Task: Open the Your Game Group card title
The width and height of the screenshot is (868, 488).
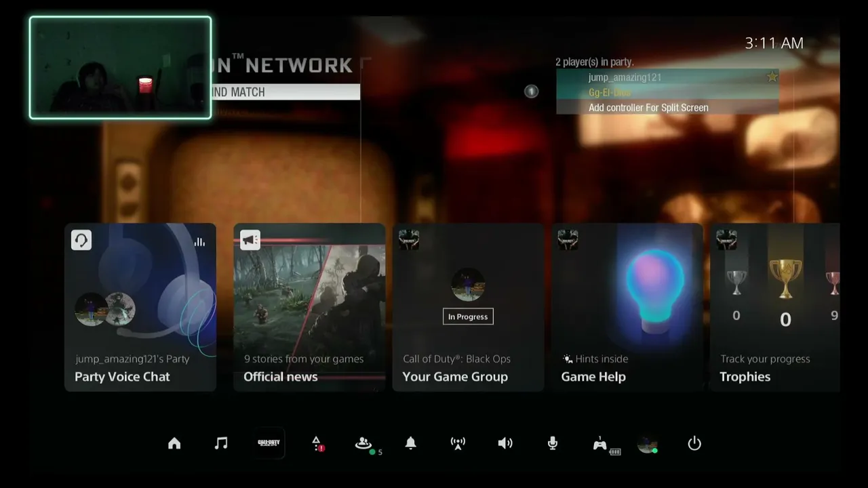Action: (455, 377)
